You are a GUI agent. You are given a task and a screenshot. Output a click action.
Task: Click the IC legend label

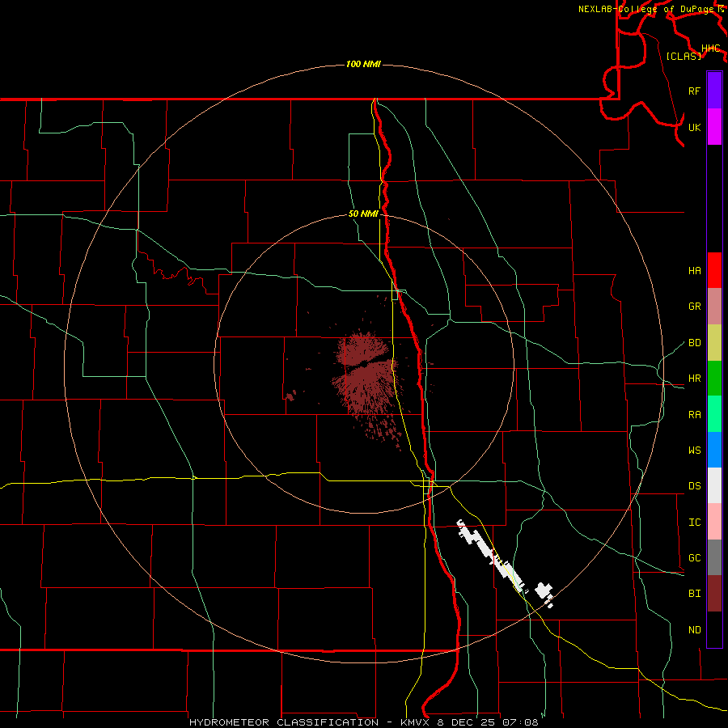coord(694,522)
